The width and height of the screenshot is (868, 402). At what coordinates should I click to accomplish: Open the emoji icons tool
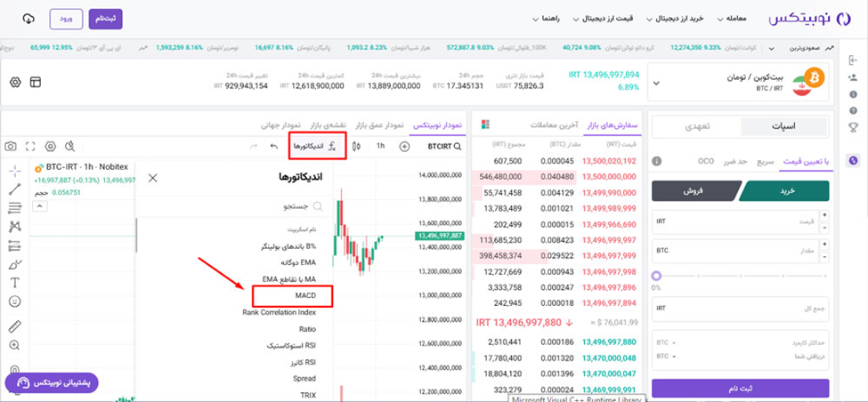pyautogui.click(x=15, y=301)
